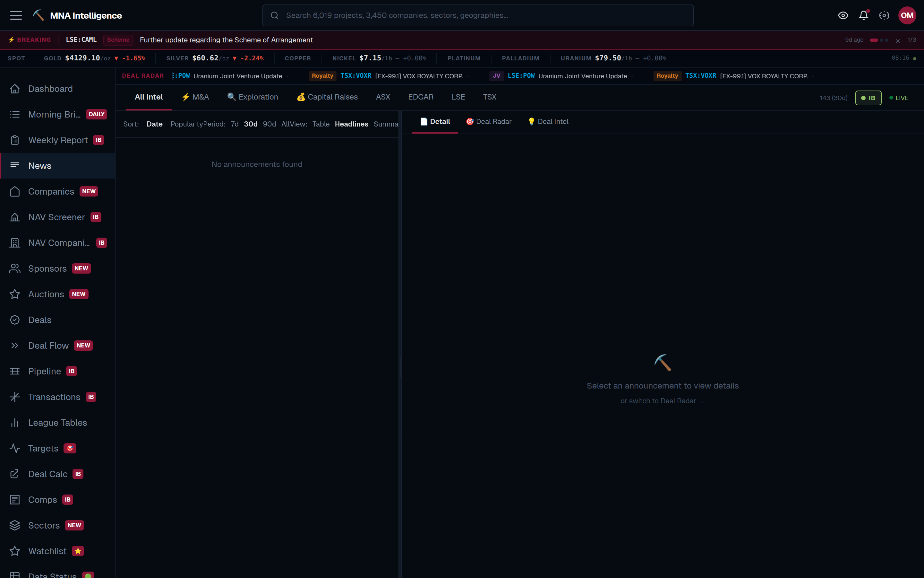
Task: Click the Deal Flow chevrons icon
Action: tap(14, 346)
